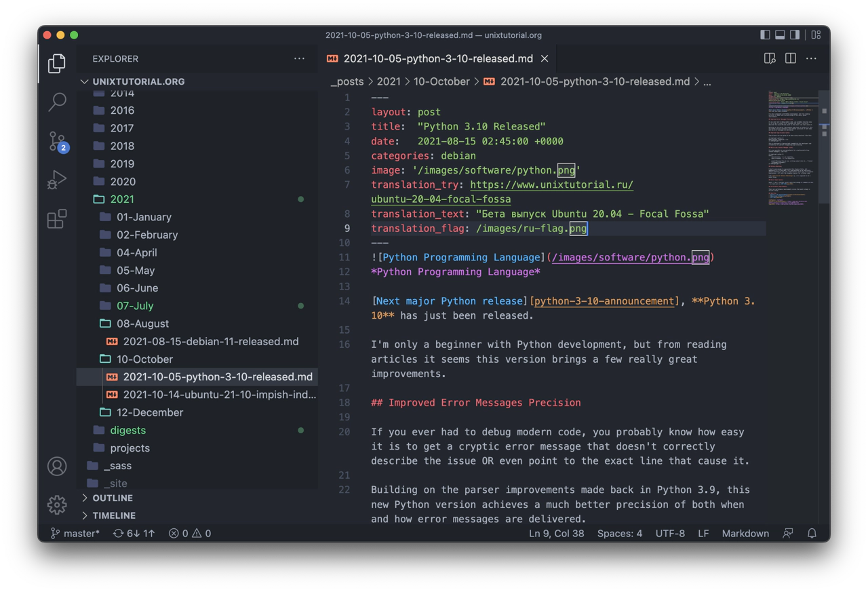Screen dimensions: 868x592
Task: Collapse the 2021 folder
Action: click(197, 199)
